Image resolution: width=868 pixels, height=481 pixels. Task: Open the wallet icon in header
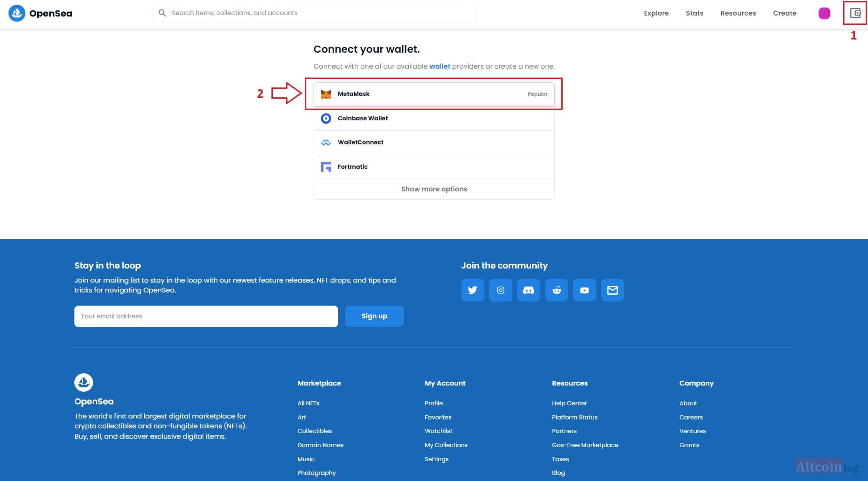tap(855, 13)
